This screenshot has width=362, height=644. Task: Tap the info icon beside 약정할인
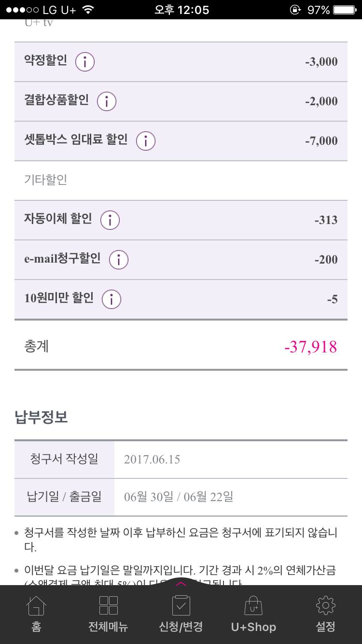click(85, 62)
